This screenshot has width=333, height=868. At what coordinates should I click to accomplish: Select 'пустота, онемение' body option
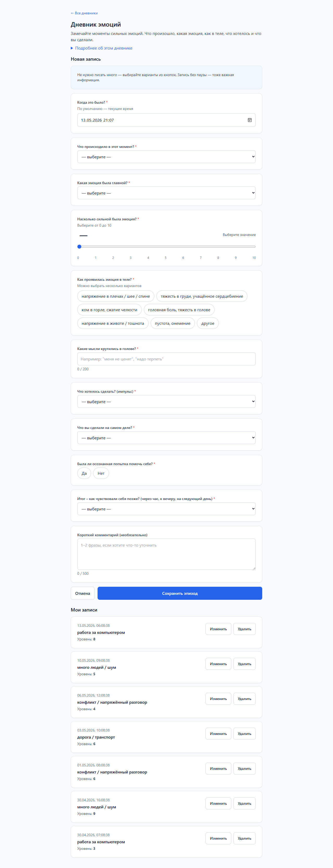(172, 323)
